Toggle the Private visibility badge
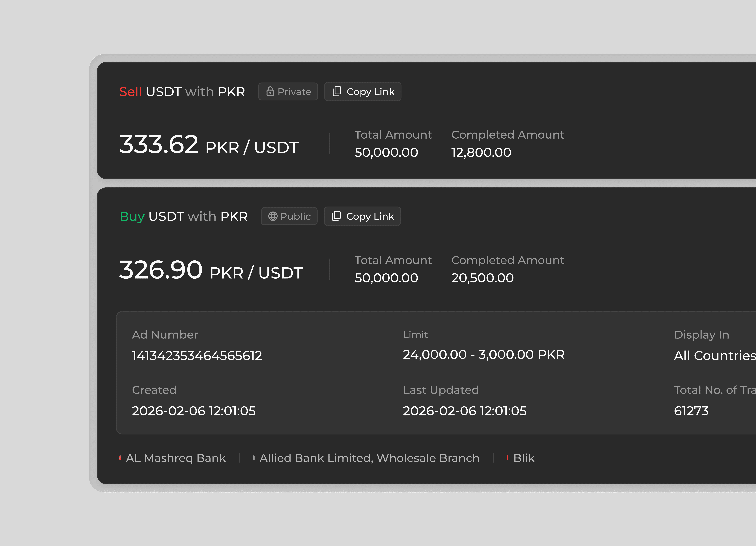 (x=288, y=91)
